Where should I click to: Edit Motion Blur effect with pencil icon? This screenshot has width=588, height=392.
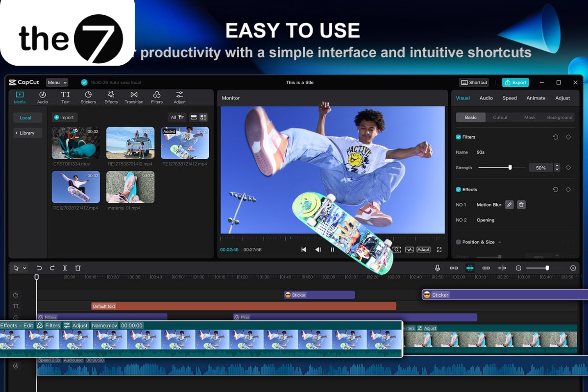510,205
